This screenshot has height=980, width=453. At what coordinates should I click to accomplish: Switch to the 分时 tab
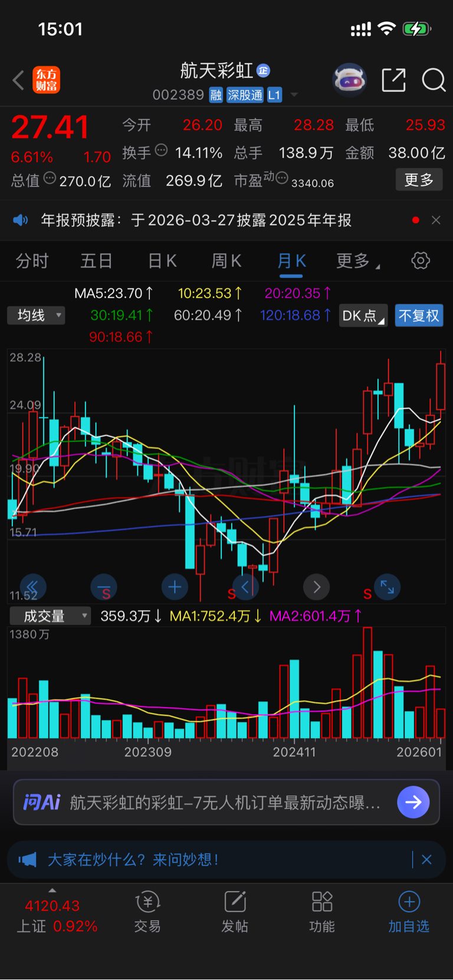tap(32, 260)
